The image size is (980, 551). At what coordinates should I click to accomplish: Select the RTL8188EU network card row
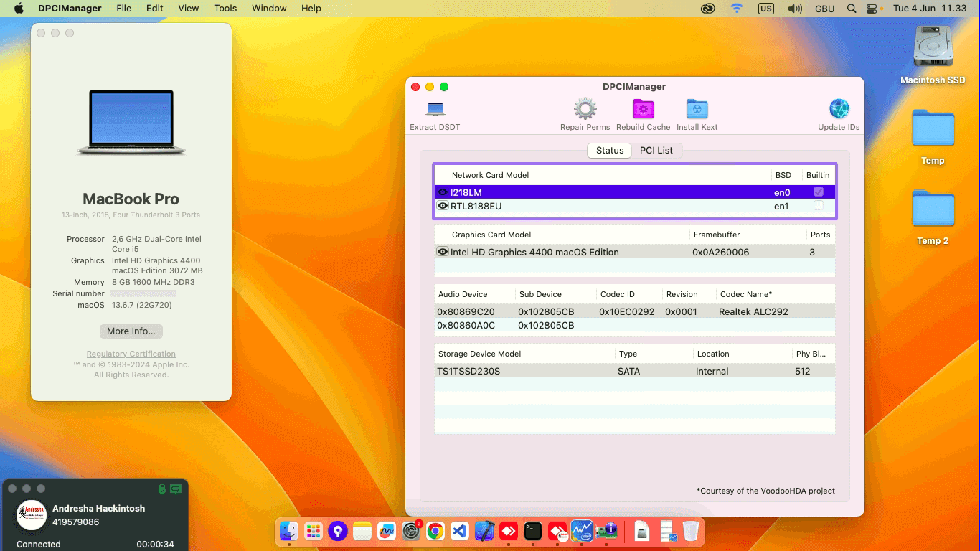(x=635, y=206)
